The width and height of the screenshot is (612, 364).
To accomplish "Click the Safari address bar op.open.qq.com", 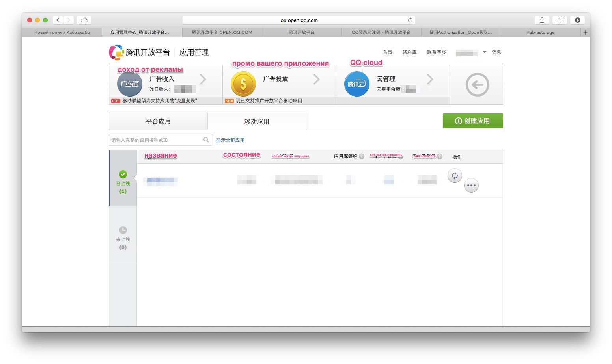I will 299,20.
